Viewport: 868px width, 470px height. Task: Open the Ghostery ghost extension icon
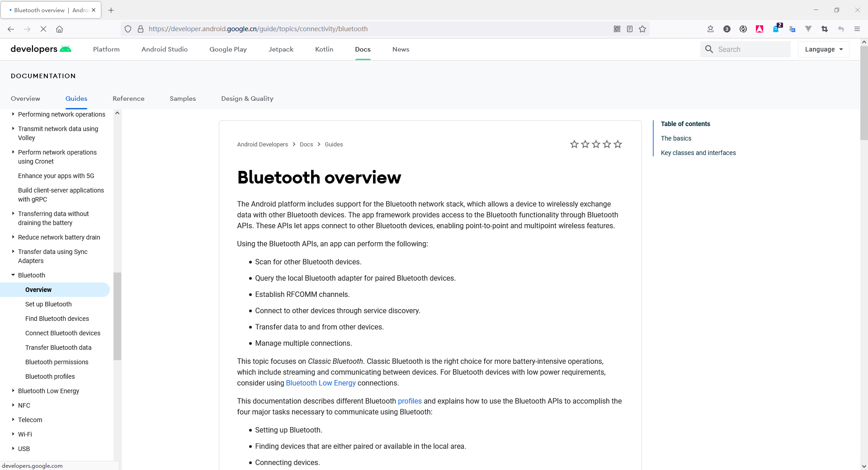pyautogui.click(x=776, y=28)
